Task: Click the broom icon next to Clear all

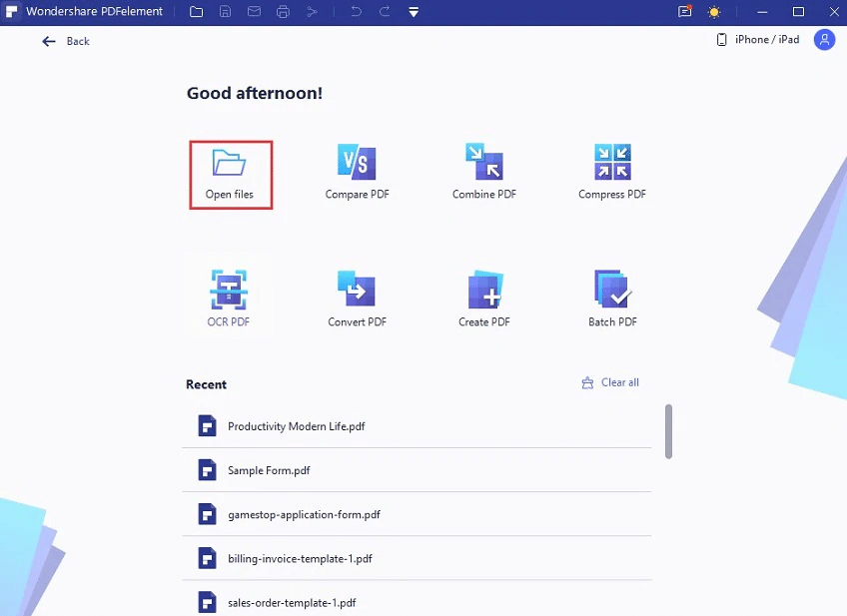Action: tap(587, 382)
